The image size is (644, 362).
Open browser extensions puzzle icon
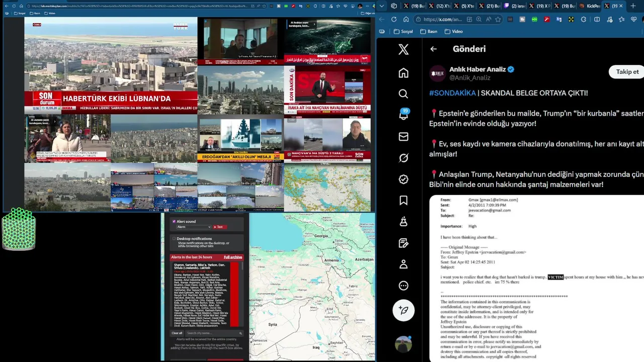[584, 19]
